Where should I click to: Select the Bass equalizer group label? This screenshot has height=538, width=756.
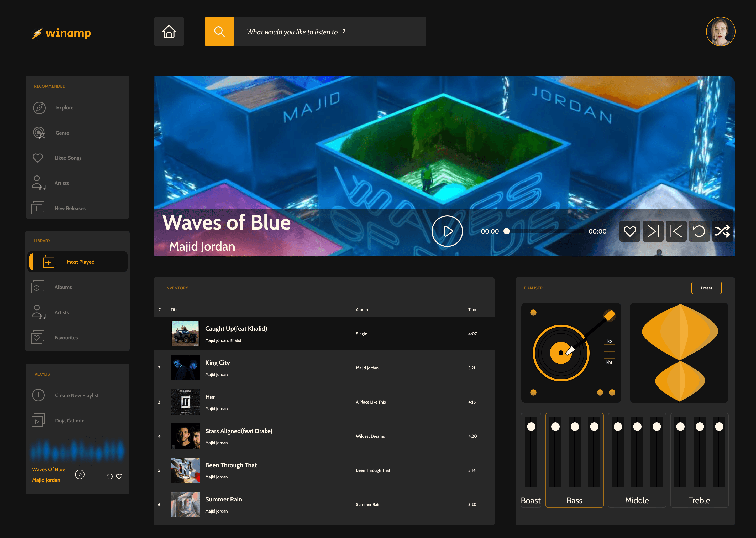[574, 500]
